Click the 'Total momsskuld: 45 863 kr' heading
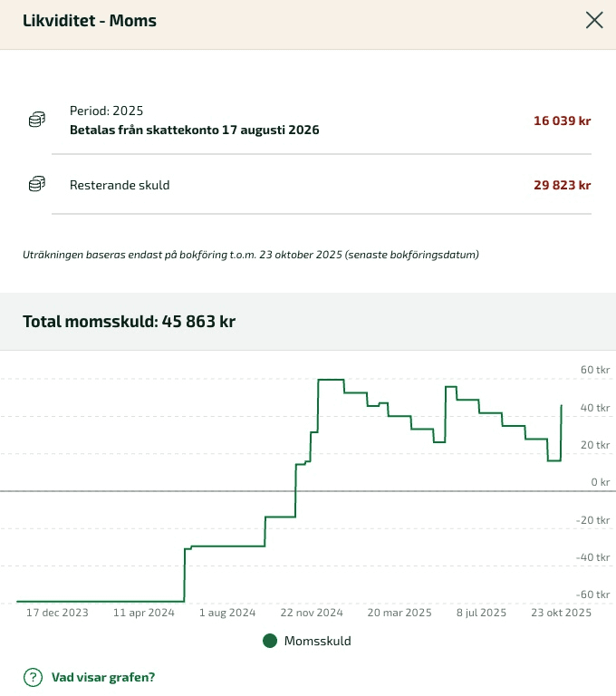 (x=129, y=322)
